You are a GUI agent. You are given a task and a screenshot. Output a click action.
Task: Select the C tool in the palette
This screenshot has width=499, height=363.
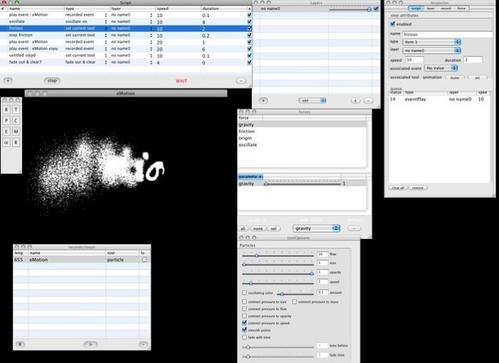point(16,121)
